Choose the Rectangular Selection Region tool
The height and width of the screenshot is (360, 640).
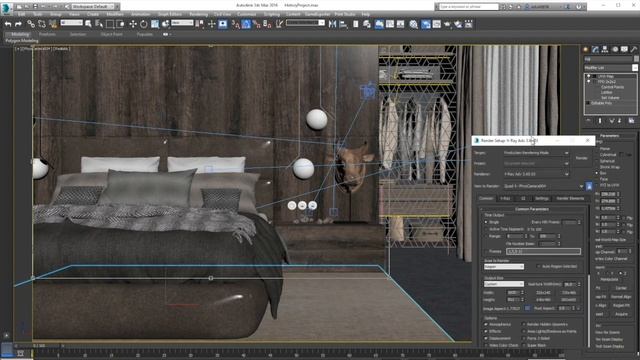click(110, 24)
